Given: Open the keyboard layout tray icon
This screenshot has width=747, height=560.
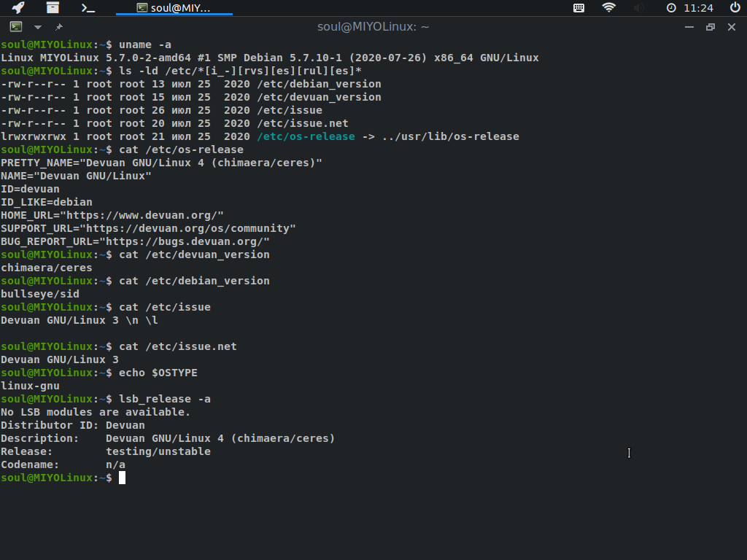Looking at the screenshot, I should pos(578,7).
